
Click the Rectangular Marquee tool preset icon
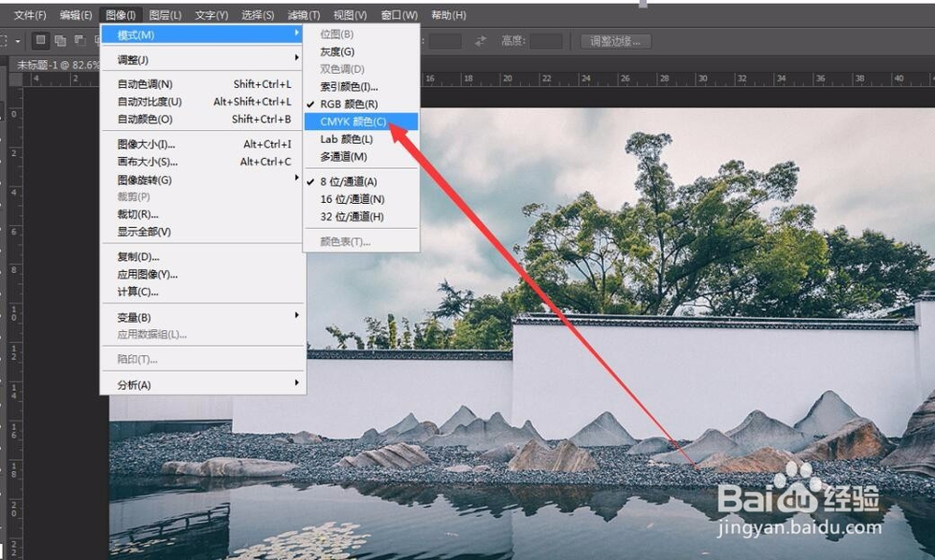6,40
